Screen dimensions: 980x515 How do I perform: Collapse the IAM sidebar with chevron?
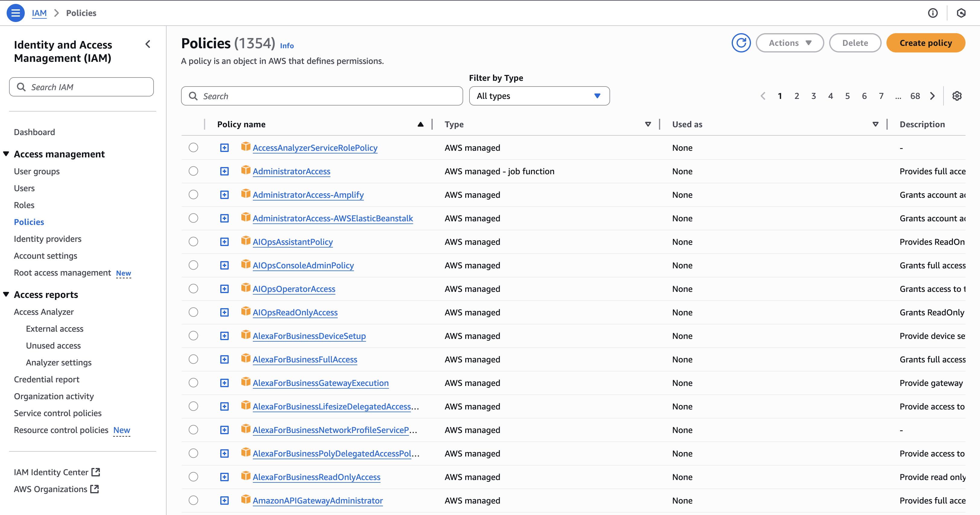[x=148, y=44]
